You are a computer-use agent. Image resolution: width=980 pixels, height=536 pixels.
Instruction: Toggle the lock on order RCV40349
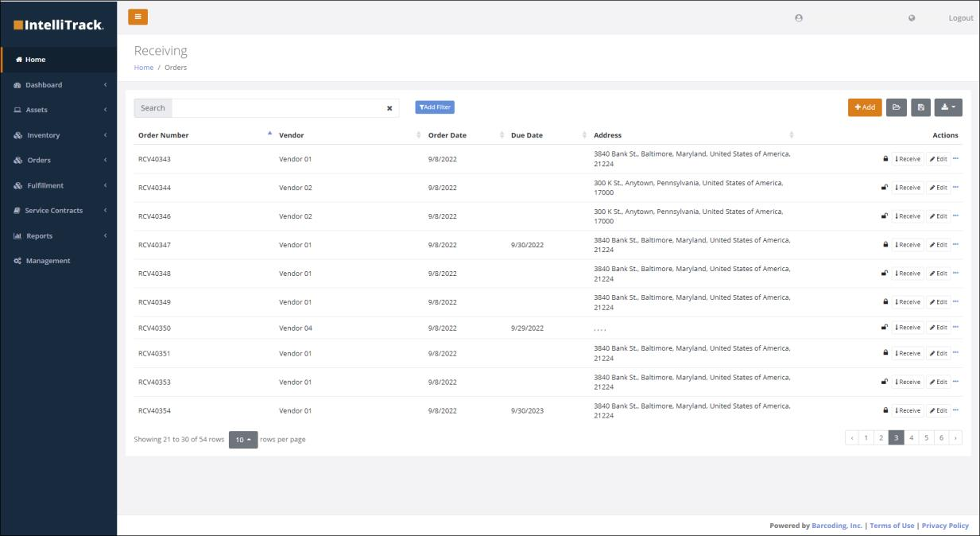click(x=885, y=302)
